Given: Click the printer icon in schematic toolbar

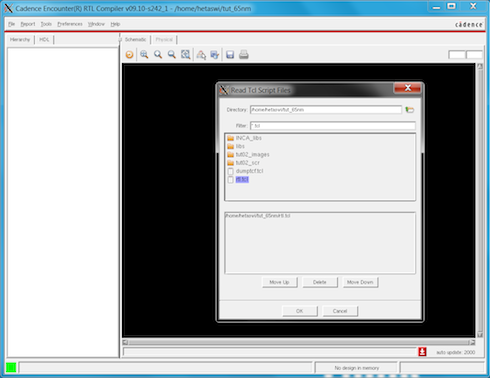Looking at the screenshot, I should point(244,55).
